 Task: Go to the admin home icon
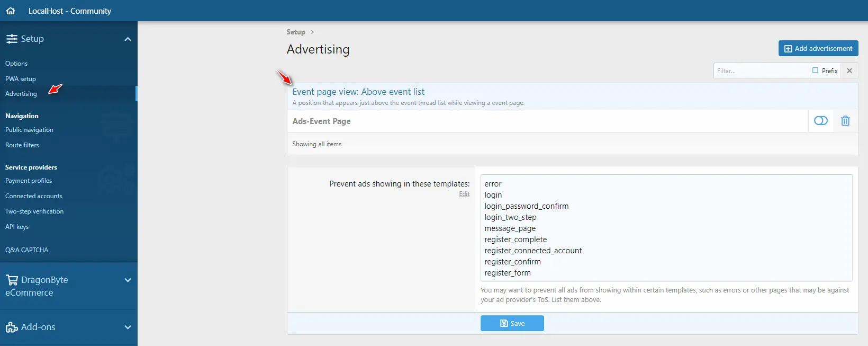[x=11, y=11]
